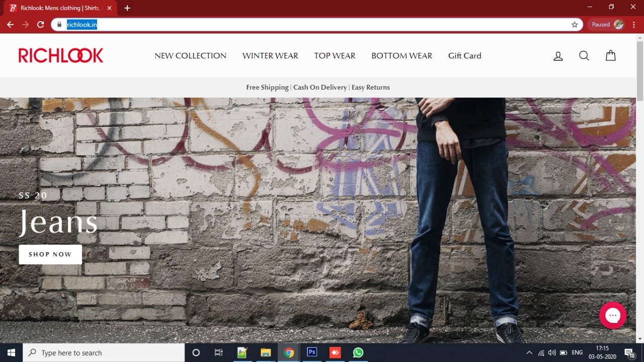Viewport: 644px width, 362px height.
Task: Open the shopping bag cart
Action: (611, 55)
